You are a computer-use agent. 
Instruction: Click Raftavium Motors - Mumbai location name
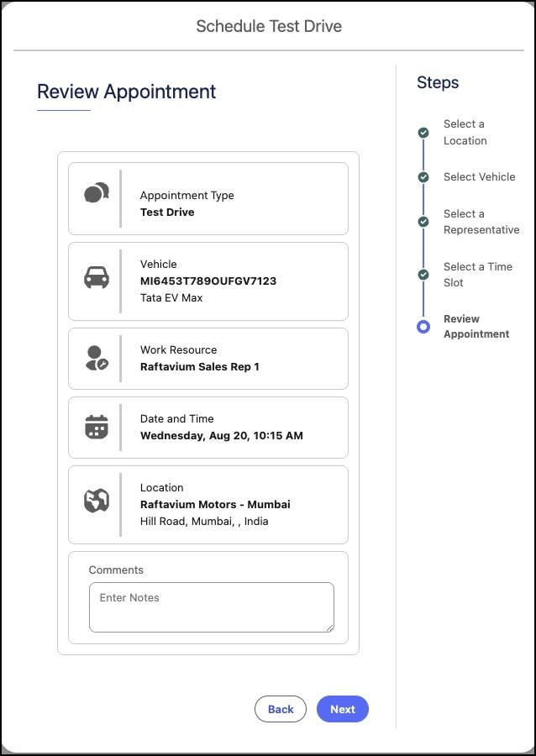click(x=215, y=505)
